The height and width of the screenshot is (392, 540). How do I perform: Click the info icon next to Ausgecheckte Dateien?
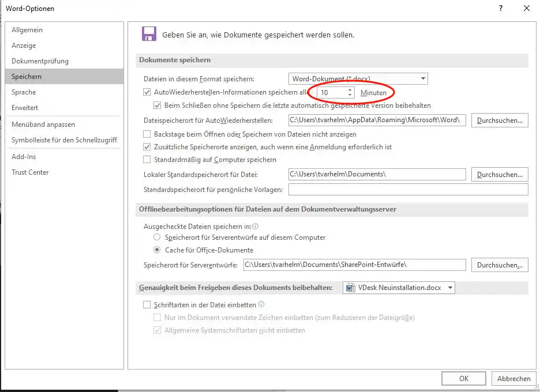255,227
